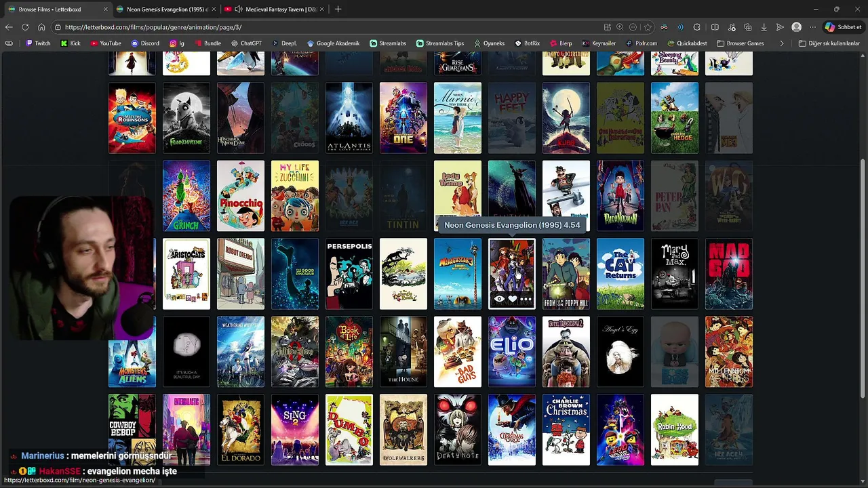
Task: Open browser three-dot settings menu
Action: tap(812, 27)
